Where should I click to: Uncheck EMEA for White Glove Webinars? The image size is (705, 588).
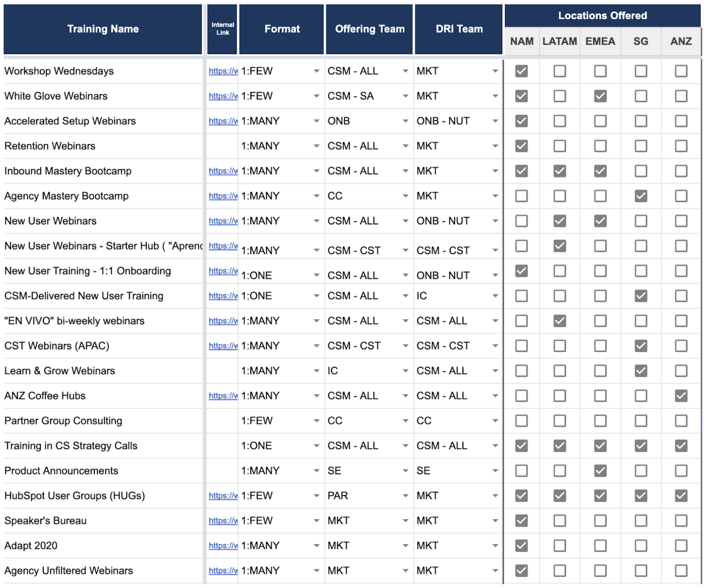[600, 96]
